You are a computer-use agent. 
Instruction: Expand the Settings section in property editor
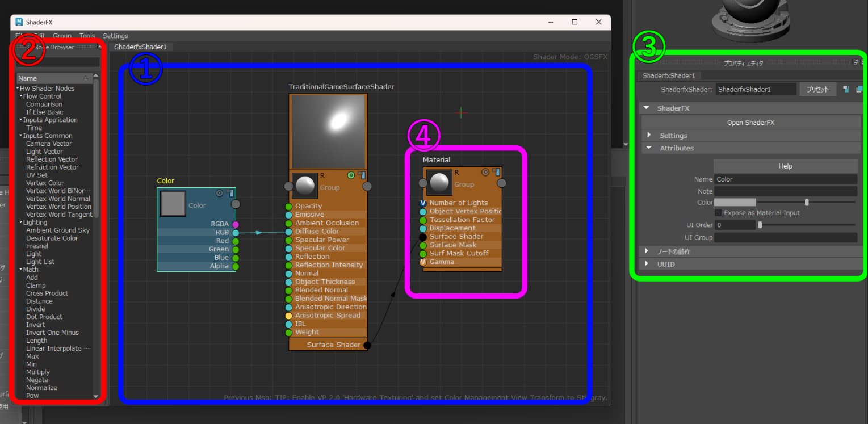(x=649, y=136)
